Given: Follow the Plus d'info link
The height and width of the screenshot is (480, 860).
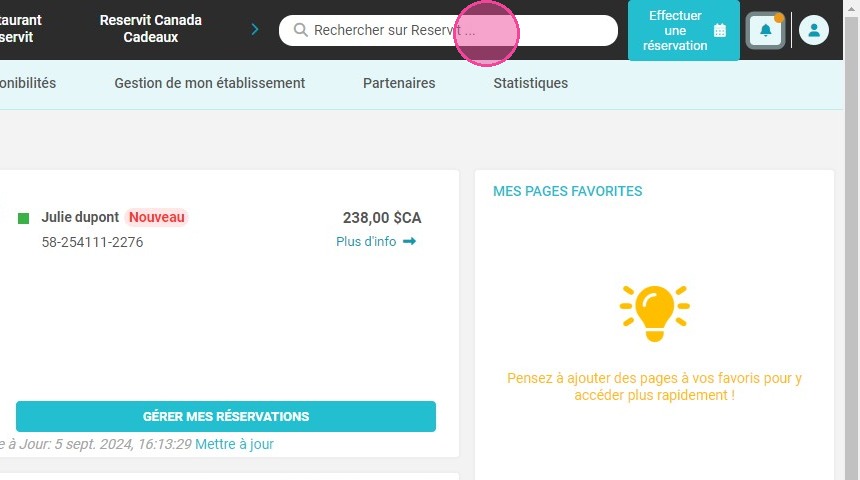Looking at the screenshot, I should pyautogui.click(x=366, y=241).
